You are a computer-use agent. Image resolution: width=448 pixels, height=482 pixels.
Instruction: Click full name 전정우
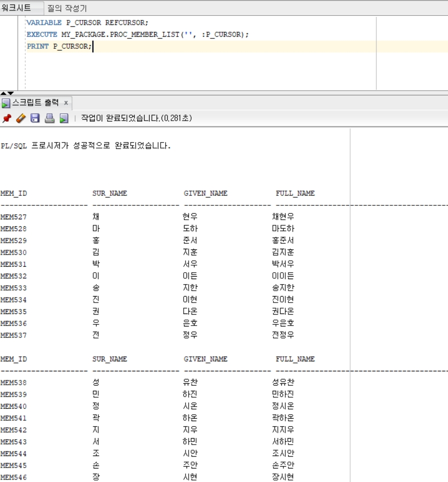(283, 335)
